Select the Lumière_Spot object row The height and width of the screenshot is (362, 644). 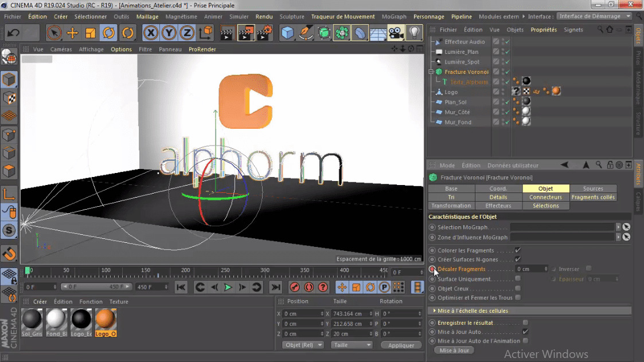[x=462, y=61]
